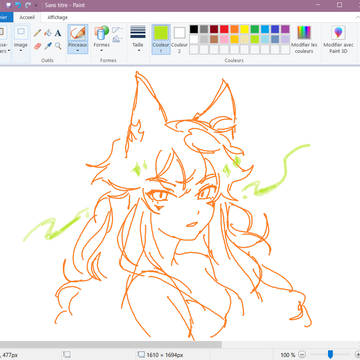The height and width of the screenshot is (360, 360).
Task: Click the zoom slider handle
Action: (330, 354)
